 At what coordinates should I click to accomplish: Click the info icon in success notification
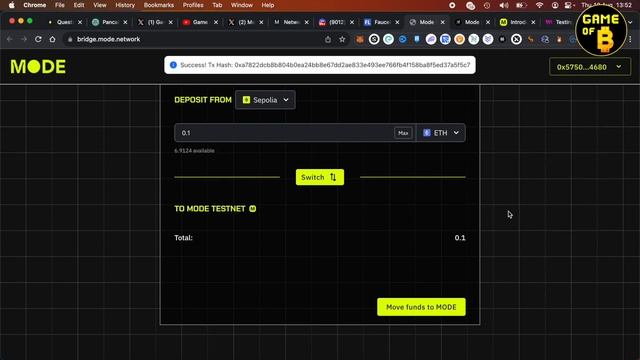173,65
